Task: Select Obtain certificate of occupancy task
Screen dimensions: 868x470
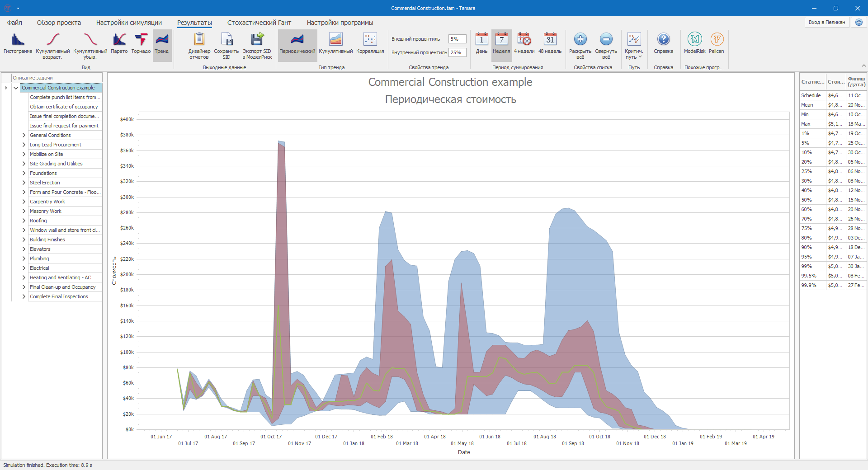Action: tap(65, 107)
